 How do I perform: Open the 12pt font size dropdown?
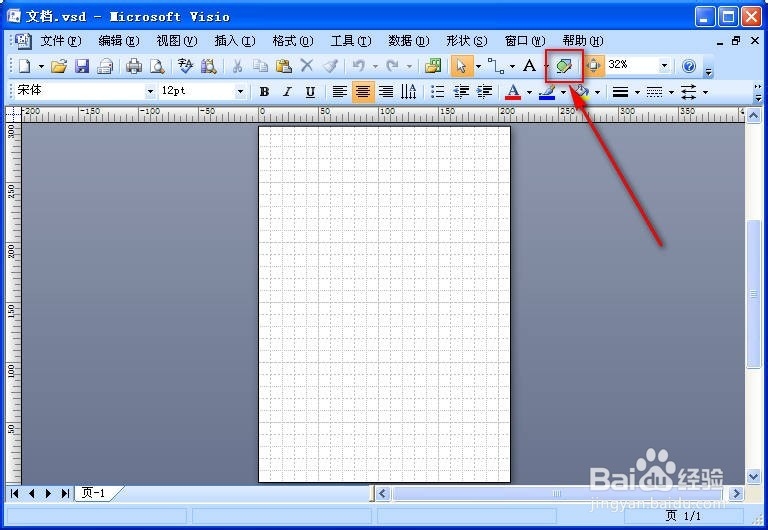coord(240,92)
